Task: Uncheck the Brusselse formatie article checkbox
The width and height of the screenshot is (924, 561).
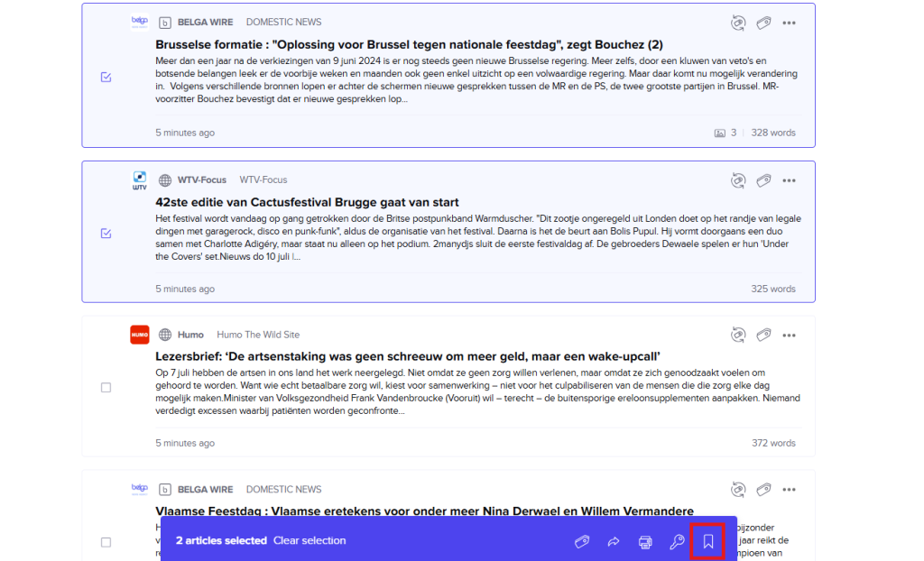Action: point(106,78)
